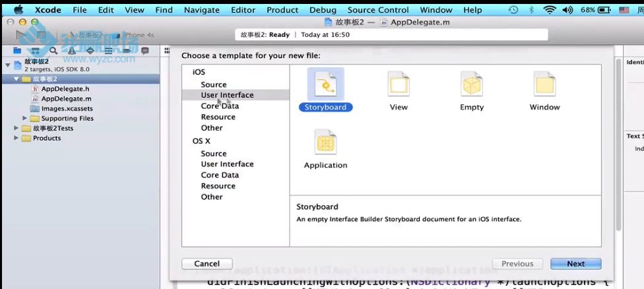The image size is (644, 289).
Task: Collapse the selected 故事板2 group folder
Action: pos(16,79)
